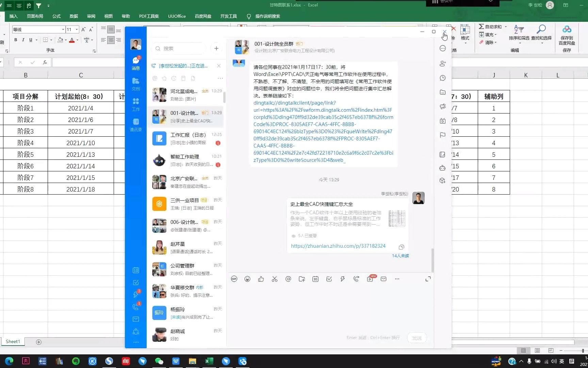588x368 pixels.
Task: Click the schedule calendar icon in the chat toolbar
Action: pos(315,279)
